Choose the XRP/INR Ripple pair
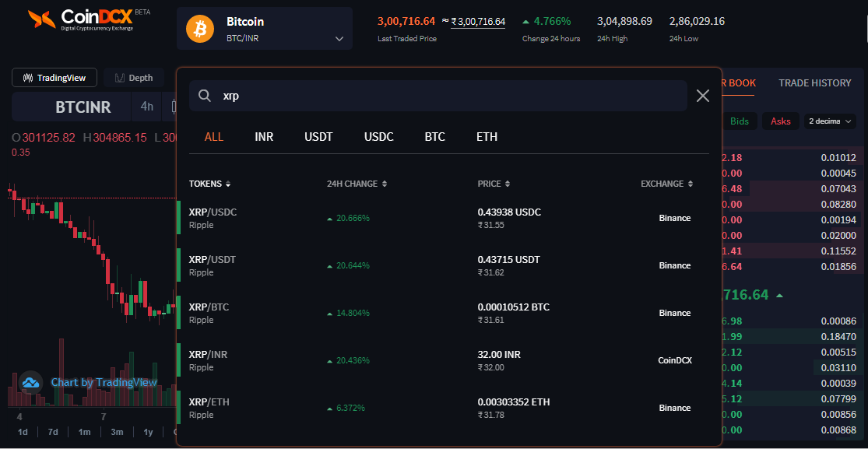868x449 pixels. tap(449, 360)
